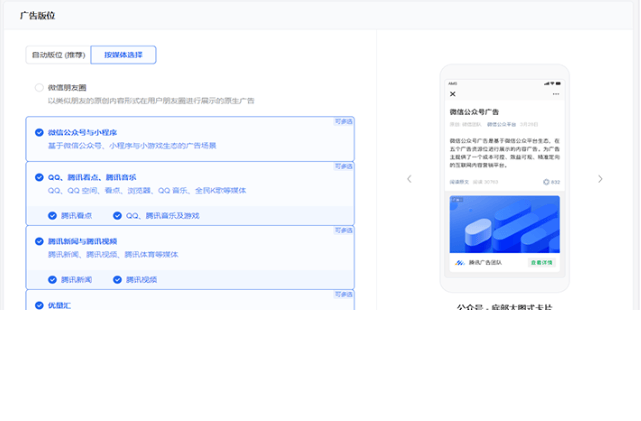This screenshot has height=421, width=641.
Task: Click the 查看详情 button in ad preview
Action: pyautogui.click(x=542, y=262)
